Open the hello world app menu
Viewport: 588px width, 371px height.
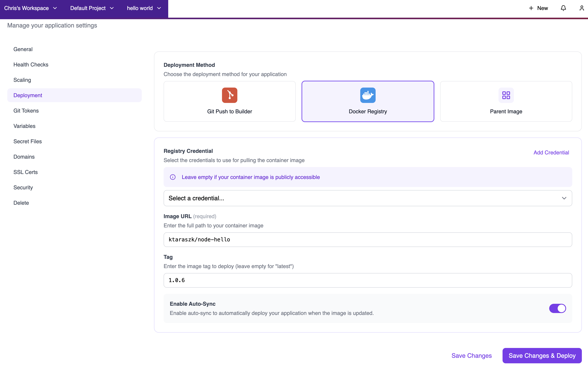[144, 8]
